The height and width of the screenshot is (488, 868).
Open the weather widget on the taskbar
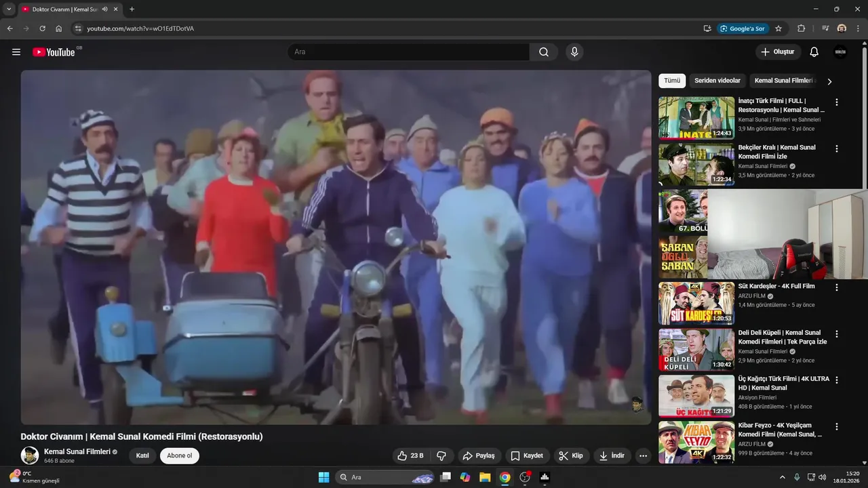[x=34, y=477]
